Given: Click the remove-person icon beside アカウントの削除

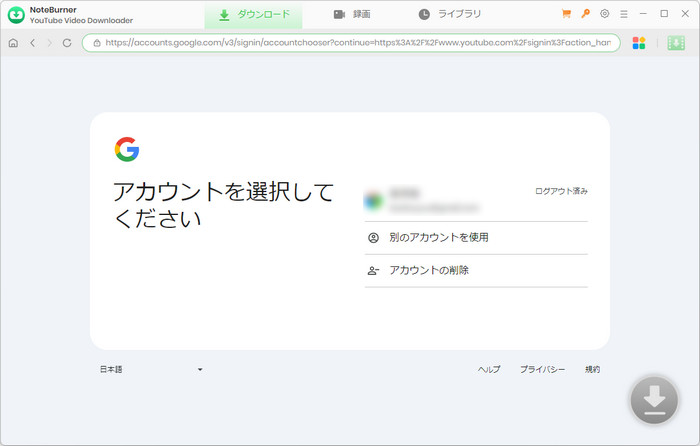Looking at the screenshot, I should point(373,271).
